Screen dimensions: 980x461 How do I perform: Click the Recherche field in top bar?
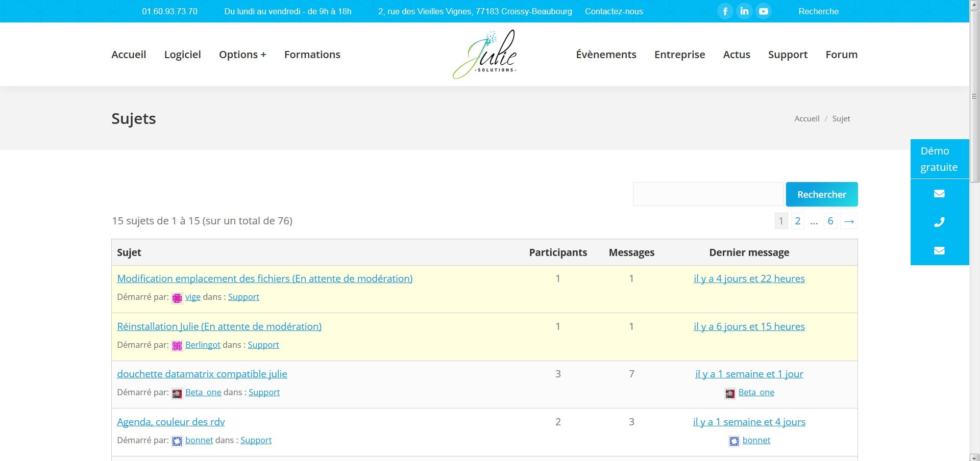818,11
